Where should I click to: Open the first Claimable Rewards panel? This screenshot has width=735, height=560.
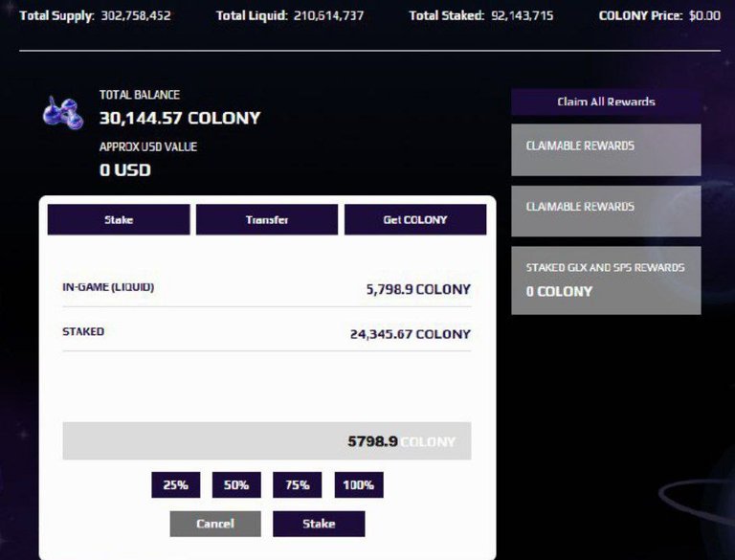tap(606, 150)
